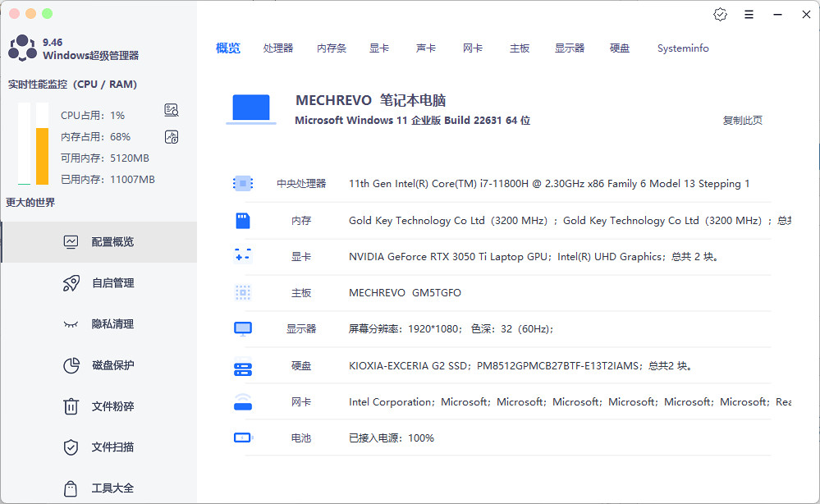
Task: Click the 已接入电源: 100% battery text
Action: tap(392, 438)
